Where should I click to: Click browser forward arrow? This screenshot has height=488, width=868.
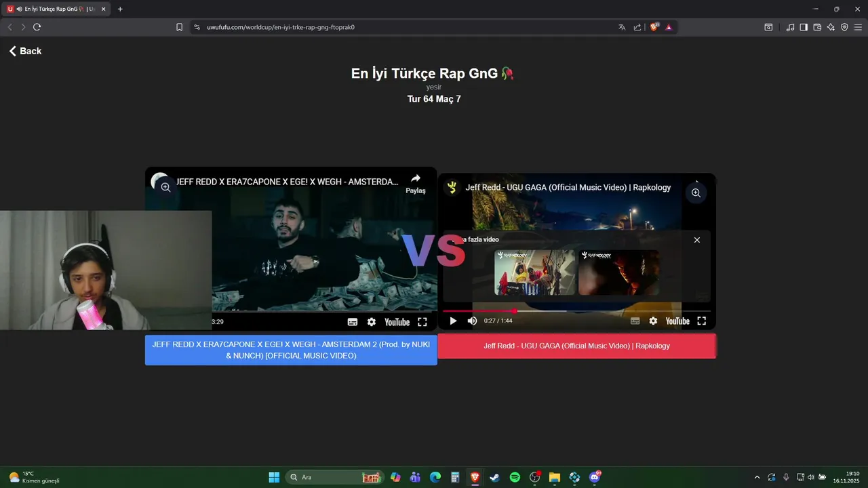tap(23, 27)
